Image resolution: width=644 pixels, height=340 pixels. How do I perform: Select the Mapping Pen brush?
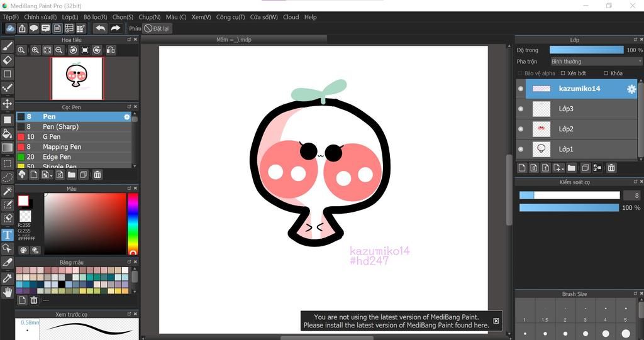pyautogui.click(x=74, y=146)
